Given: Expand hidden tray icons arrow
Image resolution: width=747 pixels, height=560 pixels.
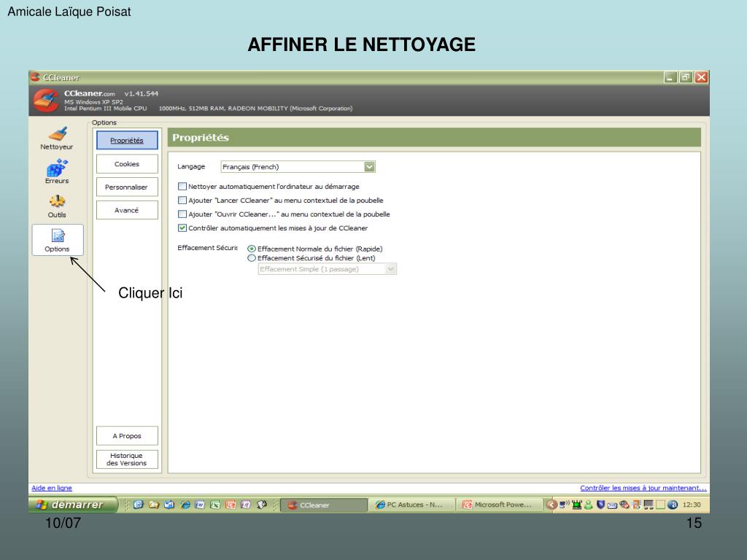Looking at the screenshot, I should [551, 505].
